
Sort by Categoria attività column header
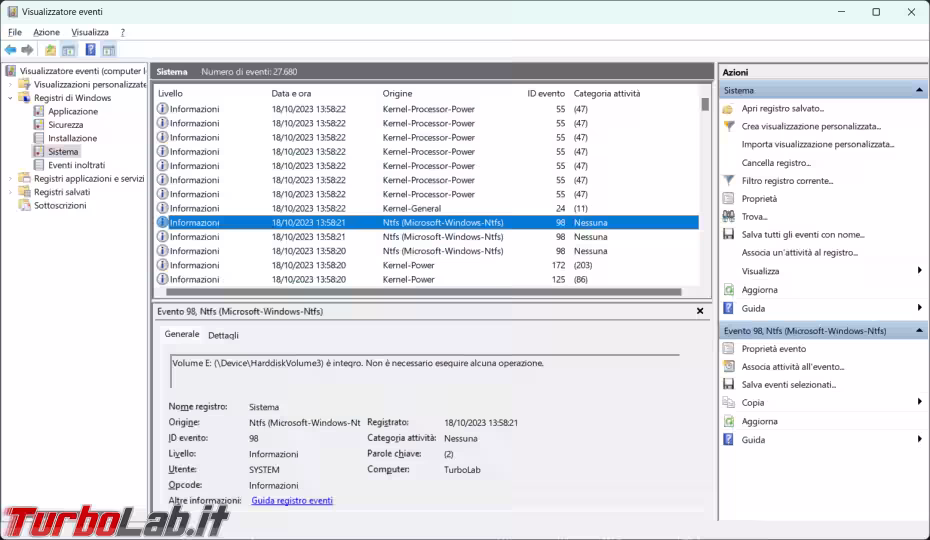tap(607, 93)
